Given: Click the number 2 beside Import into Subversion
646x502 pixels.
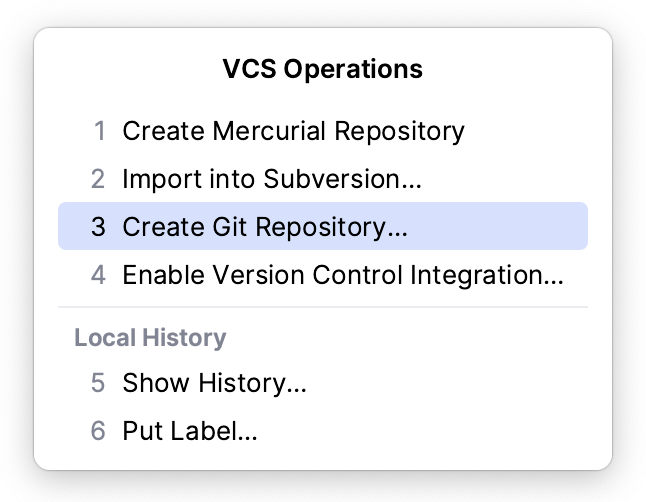Looking at the screenshot, I should tap(98, 180).
